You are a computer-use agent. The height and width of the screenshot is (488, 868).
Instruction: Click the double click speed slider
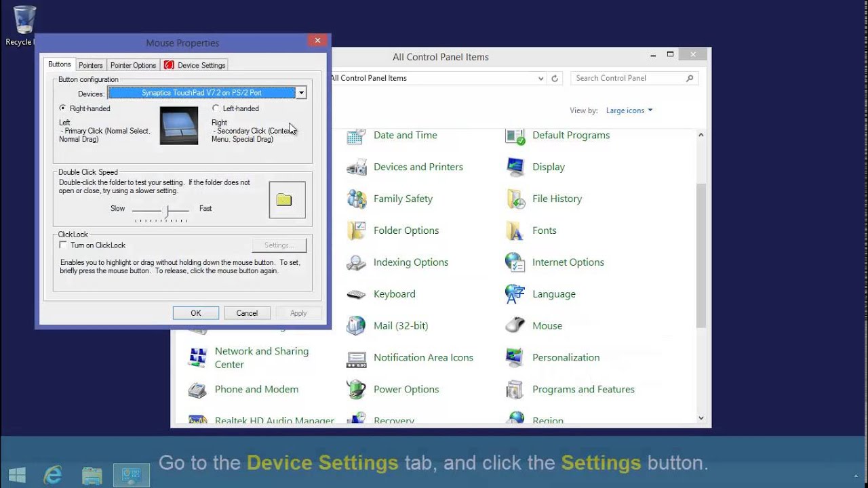coord(167,212)
